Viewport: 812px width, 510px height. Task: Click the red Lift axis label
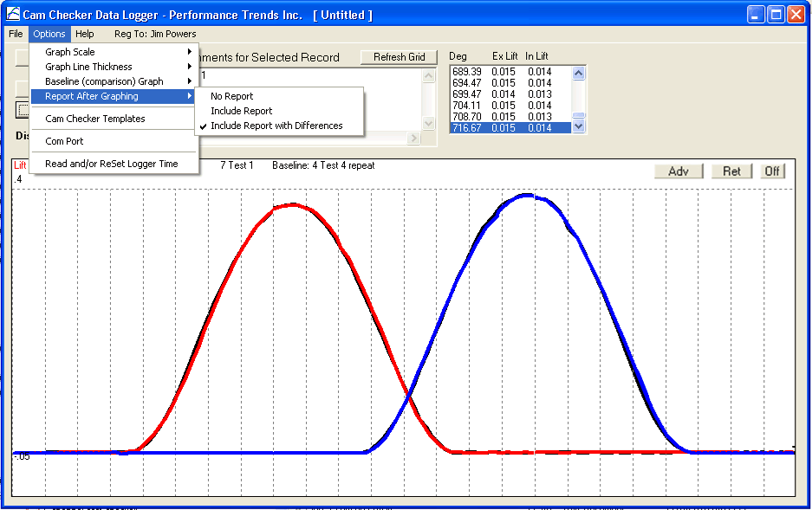tap(20, 165)
